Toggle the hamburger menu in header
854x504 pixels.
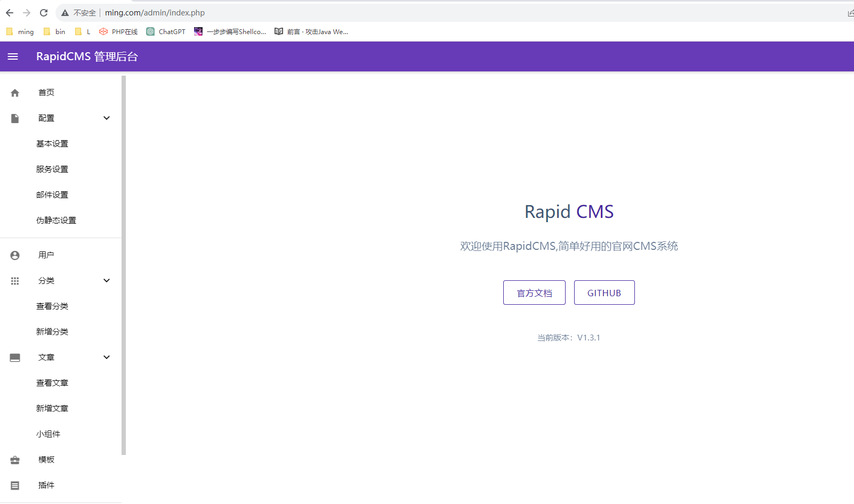13,56
